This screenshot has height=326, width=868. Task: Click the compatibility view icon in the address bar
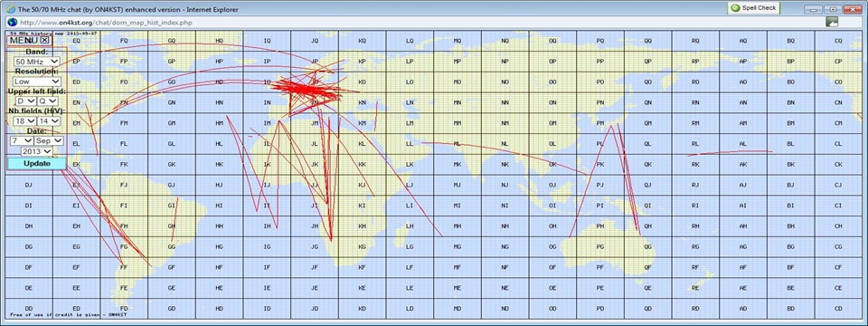[832, 22]
